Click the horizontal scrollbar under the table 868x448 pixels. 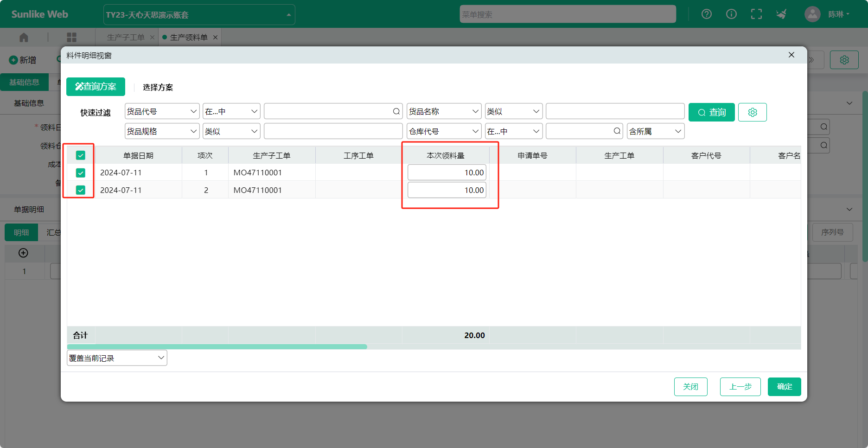(217, 346)
